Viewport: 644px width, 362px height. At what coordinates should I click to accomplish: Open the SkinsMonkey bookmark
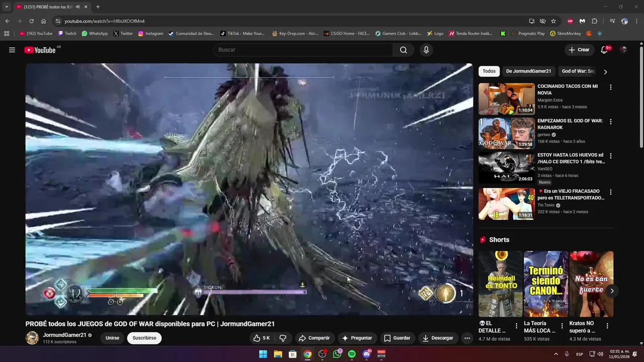click(x=566, y=34)
